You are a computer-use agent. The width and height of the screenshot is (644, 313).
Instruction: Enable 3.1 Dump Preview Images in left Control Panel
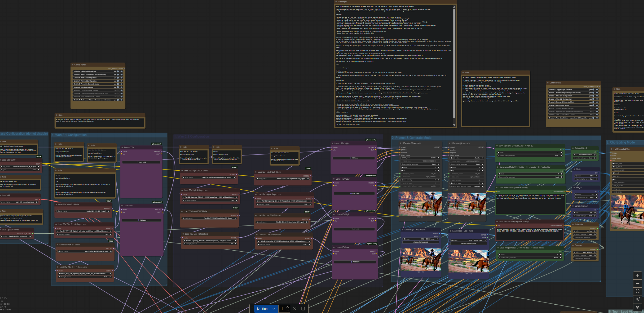point(118,90)
